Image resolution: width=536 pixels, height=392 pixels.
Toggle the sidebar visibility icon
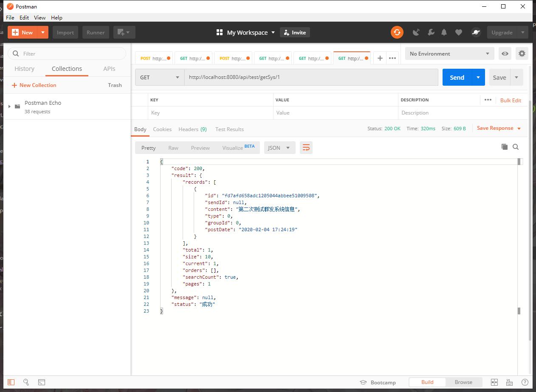point(11,382)
